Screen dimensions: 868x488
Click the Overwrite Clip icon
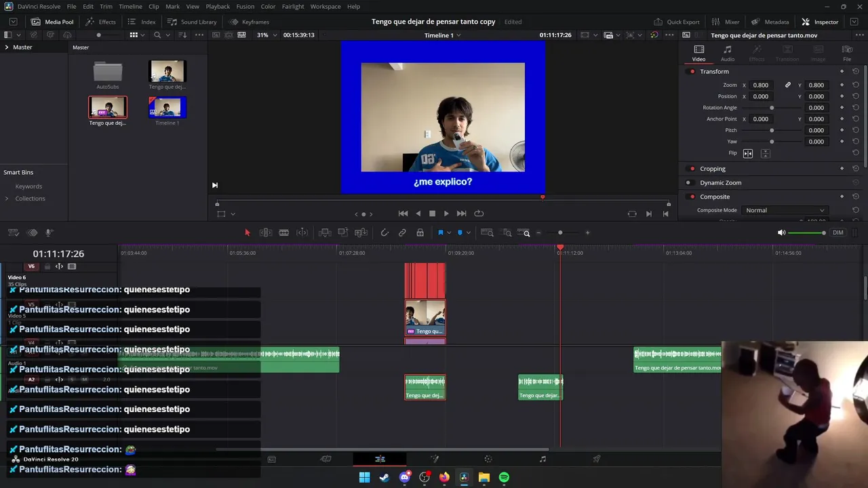click(343, 232)
